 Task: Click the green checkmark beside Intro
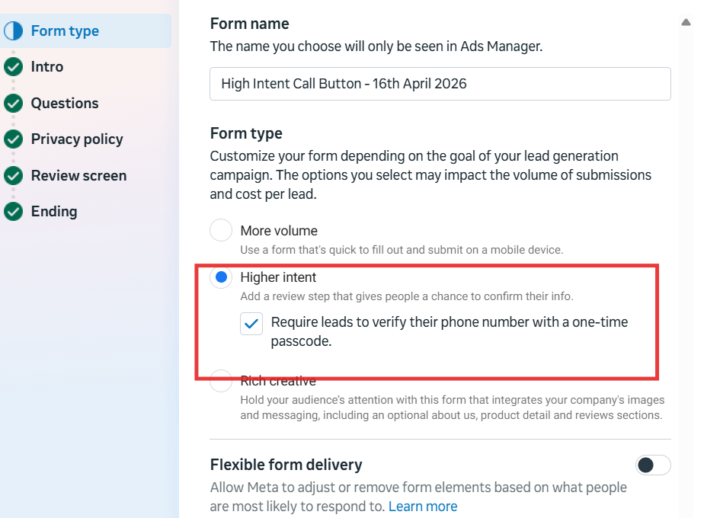pos(13,67)
